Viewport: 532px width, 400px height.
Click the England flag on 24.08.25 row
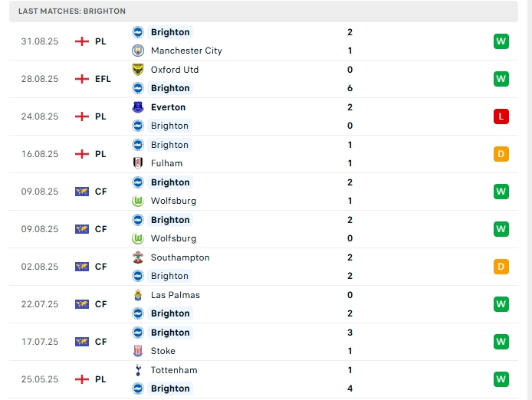click(82, 116)
